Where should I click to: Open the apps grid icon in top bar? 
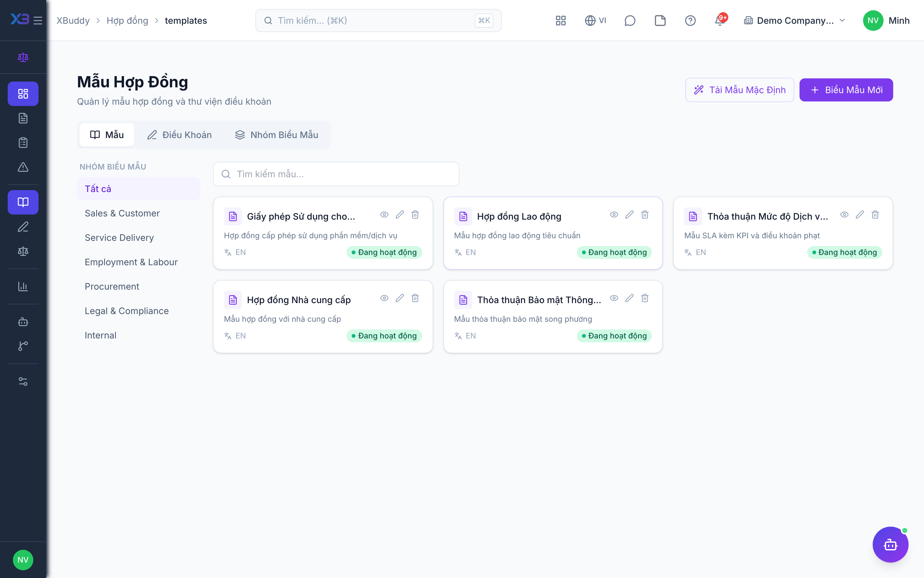[560, 20]
